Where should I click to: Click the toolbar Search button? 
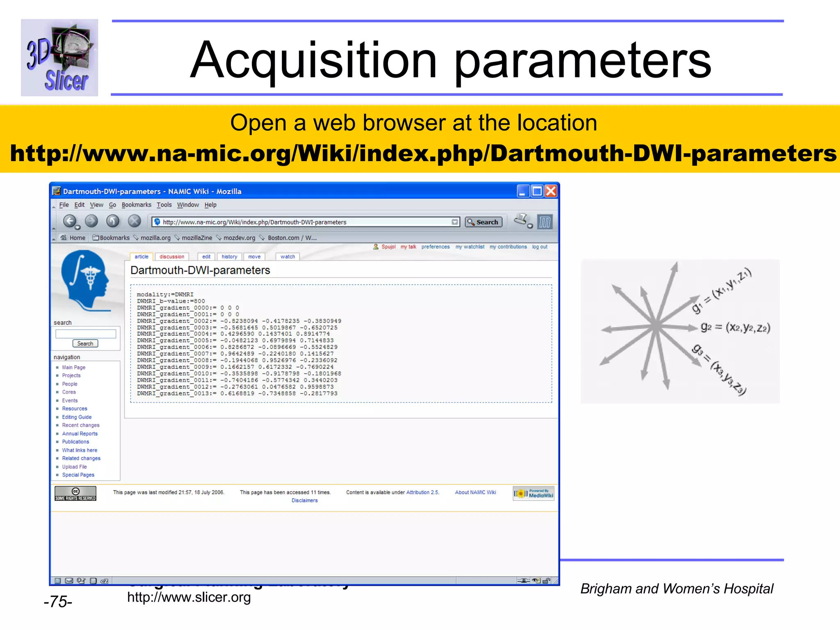(484, 222)
